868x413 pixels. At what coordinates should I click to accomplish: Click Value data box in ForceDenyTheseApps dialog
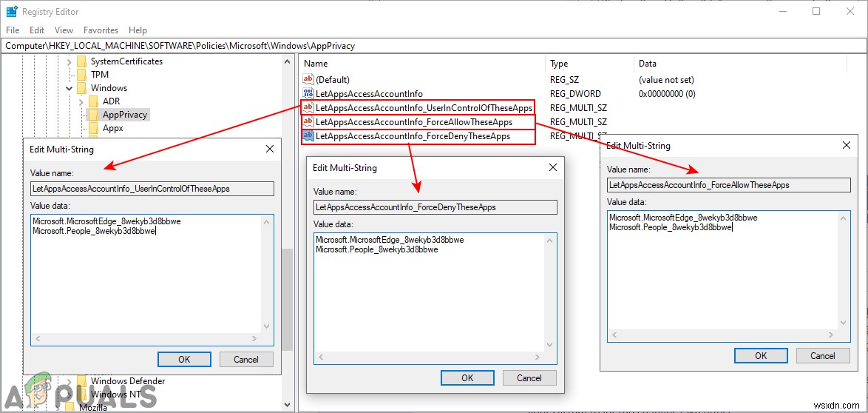[x=435, y=299]
